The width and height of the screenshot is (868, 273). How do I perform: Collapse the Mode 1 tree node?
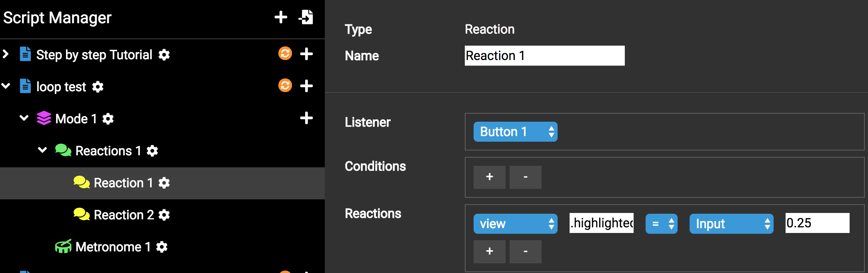pos(24,118)
